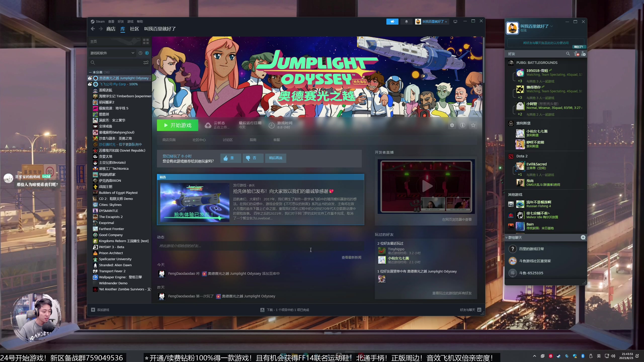Viewport: 644px width, 362px height.
Task: Click 添加游戏 plus icon
Action: click(x=93, y=310)
